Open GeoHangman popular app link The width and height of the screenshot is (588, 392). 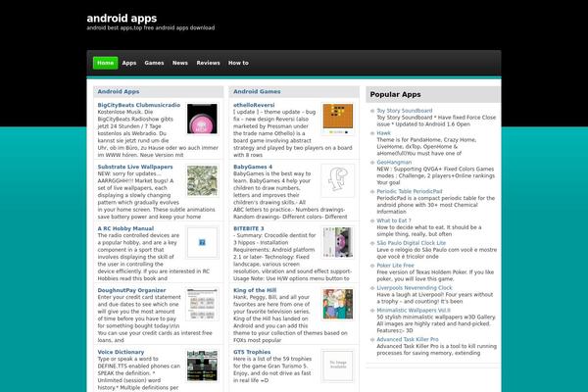394,163
